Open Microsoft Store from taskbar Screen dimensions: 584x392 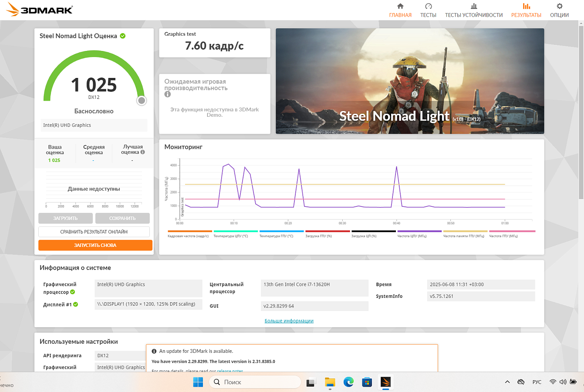point(367,382)
